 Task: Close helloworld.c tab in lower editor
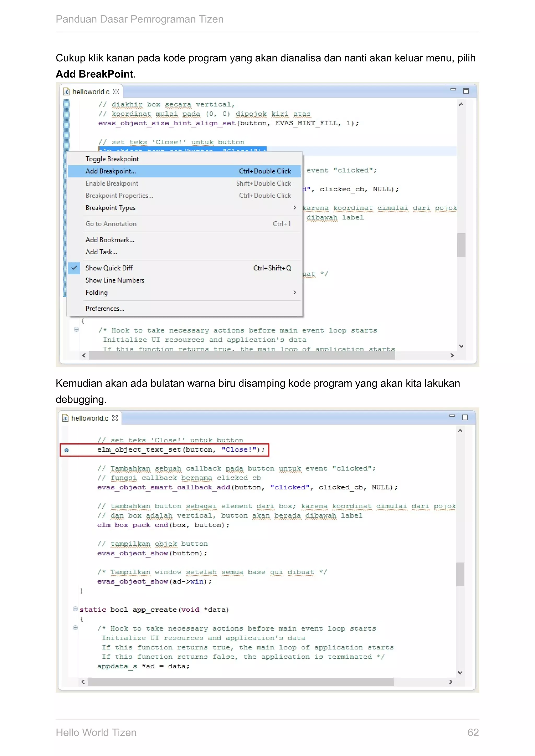[x=115, y=418]
